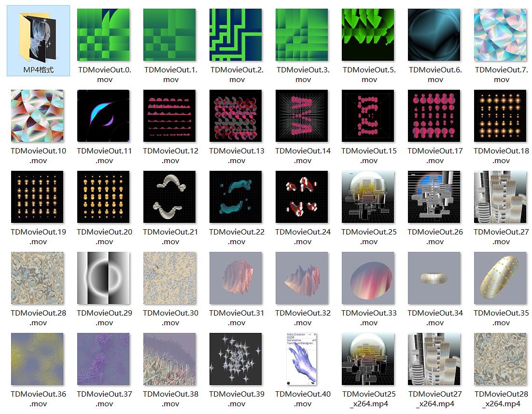This screenshot has width=532, height=414.
Task: Click the file name TDMovieOut.18.mov
Action: [502, 156]
